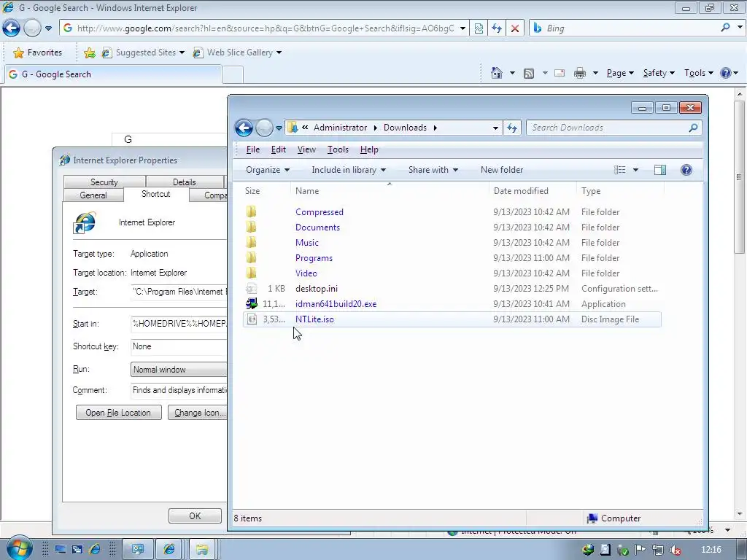Click the Action Center flag tray icon
Screen dimensions: 747x560
(640, 550)
